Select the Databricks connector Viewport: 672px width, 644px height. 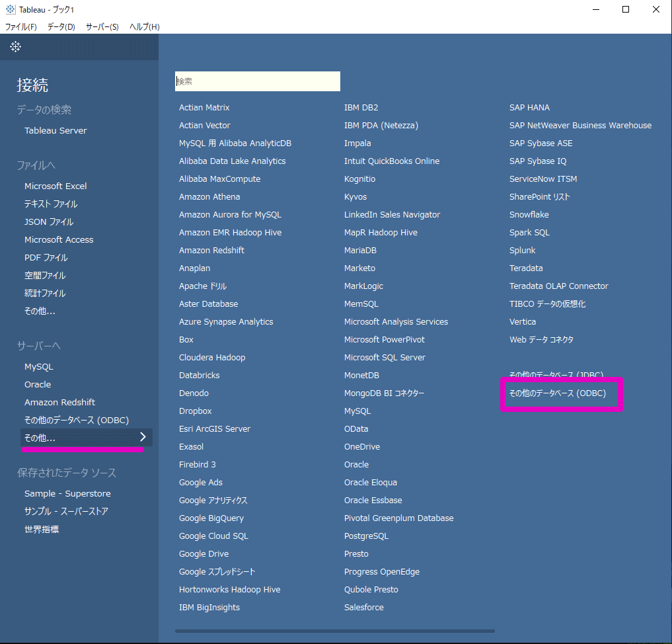200,375
